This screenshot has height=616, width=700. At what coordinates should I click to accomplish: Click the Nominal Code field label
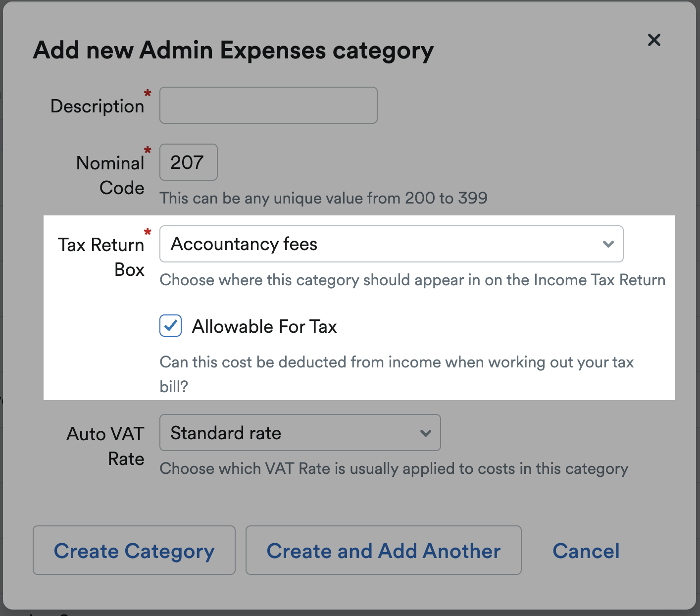point(110,175)
